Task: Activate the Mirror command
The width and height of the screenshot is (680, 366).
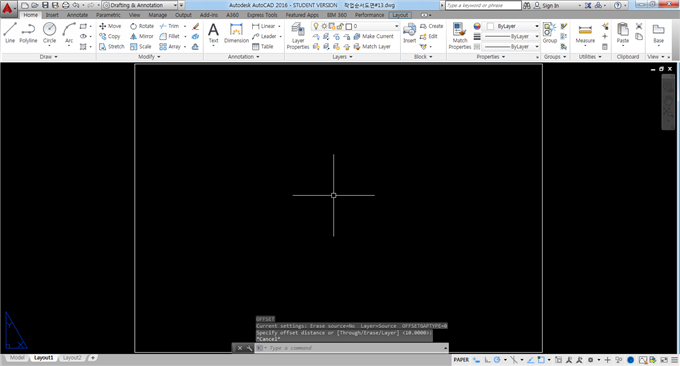Action: (x=142, y=36)
